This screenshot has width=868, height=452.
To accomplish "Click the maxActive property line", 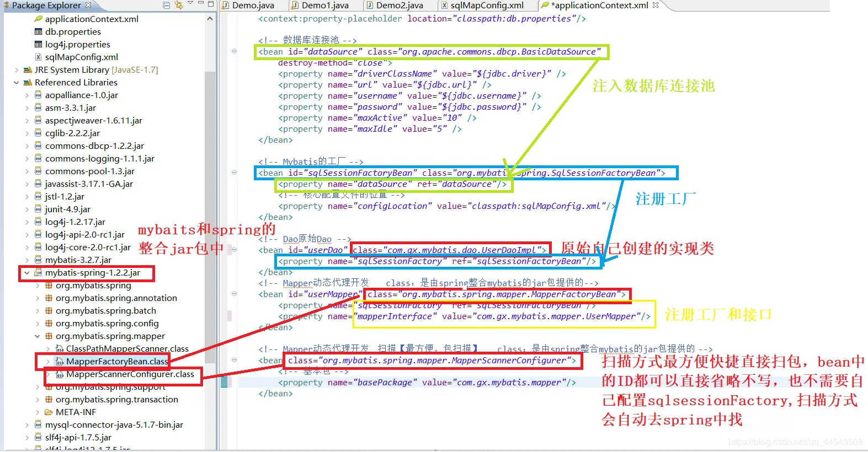I will (377, 118).
